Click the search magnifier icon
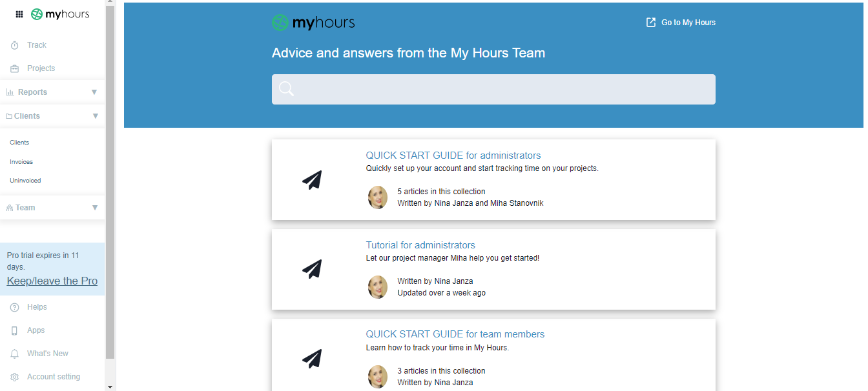This screenshot has width=868, height=391. pos(287,89)
